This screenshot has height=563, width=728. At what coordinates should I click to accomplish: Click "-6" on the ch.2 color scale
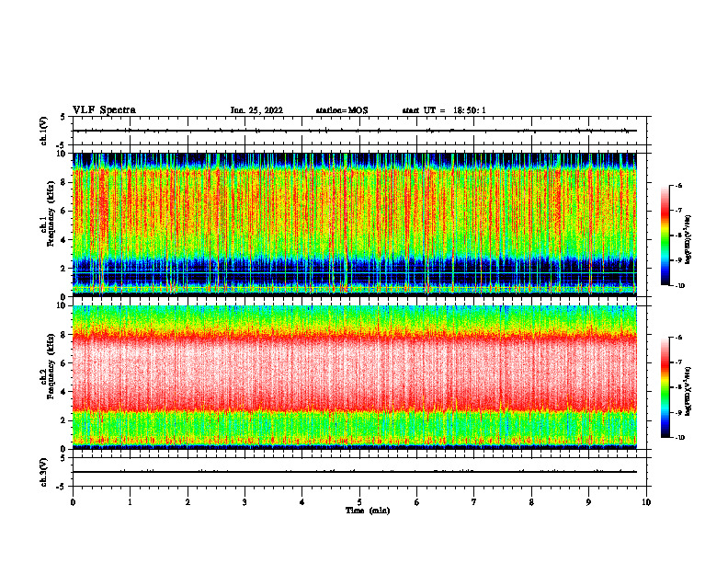point(679,338)
